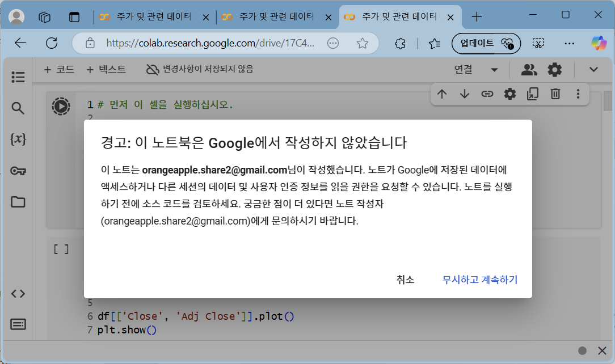This screenshot has height=364, width=615.
Task: Click 취소 in the warning dialog
Action: pyautogui.click(x=405, y=280)
